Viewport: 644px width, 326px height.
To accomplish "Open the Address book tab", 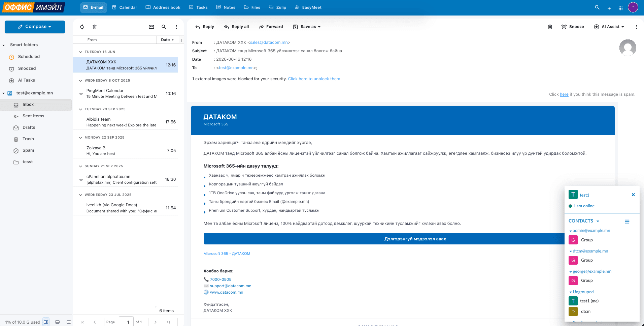I will (163, 7).
